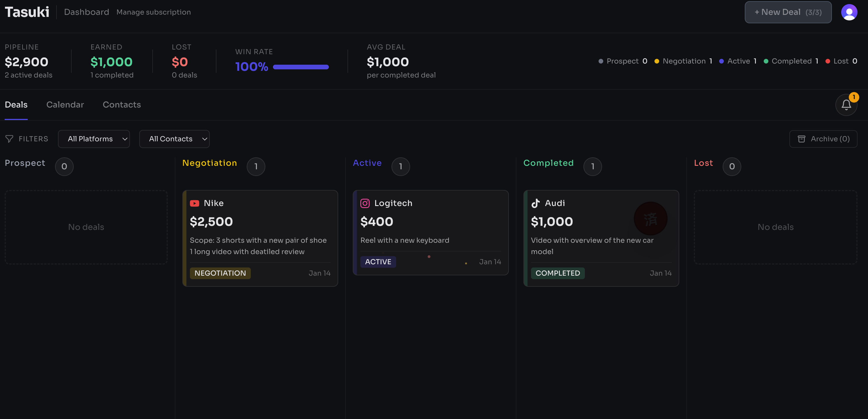
Task: Click the New Deal button
Action: pos(788,12)
